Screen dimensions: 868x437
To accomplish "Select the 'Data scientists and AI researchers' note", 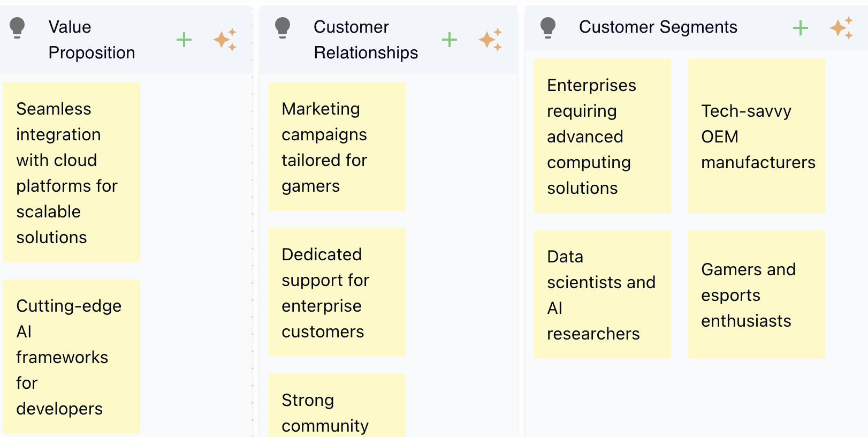I will point(602,293).
